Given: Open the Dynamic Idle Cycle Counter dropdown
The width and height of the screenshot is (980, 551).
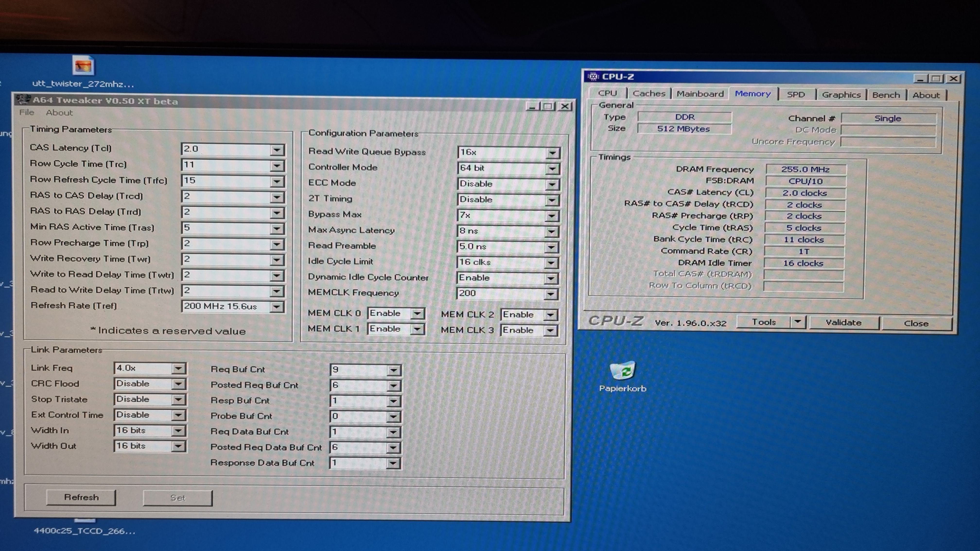Looking at the screenshot, I should [551, 278].
